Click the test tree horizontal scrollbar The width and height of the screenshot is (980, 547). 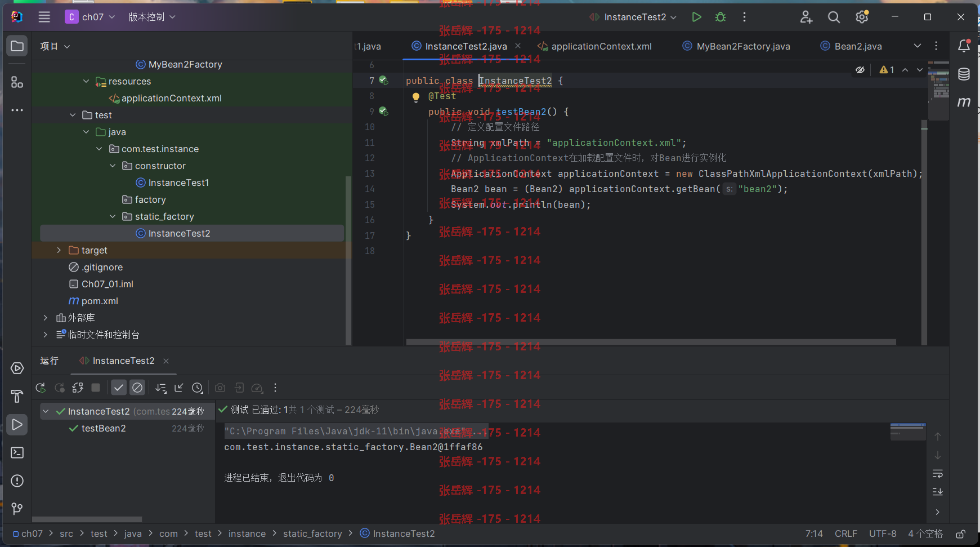[x=87, y=519]
